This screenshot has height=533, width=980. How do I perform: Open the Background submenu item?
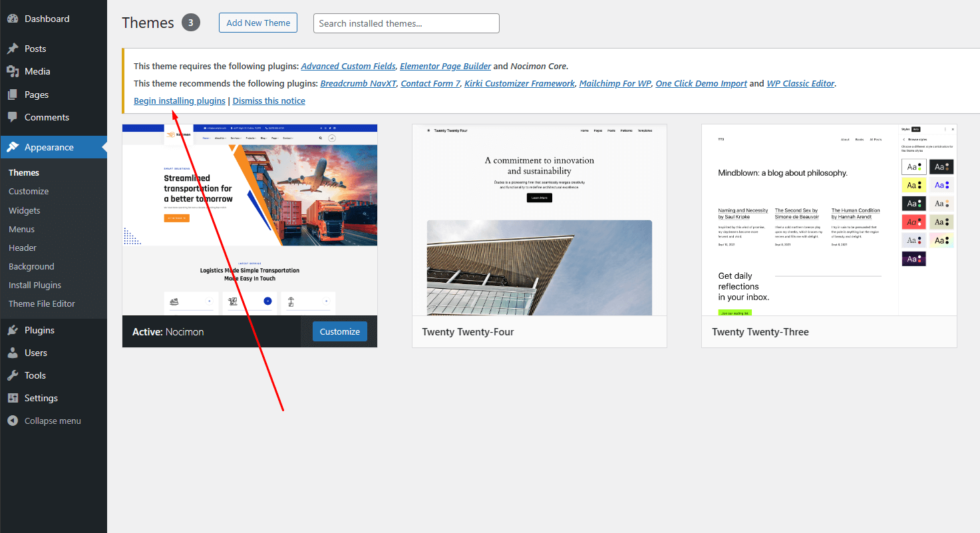pos(31,266)
